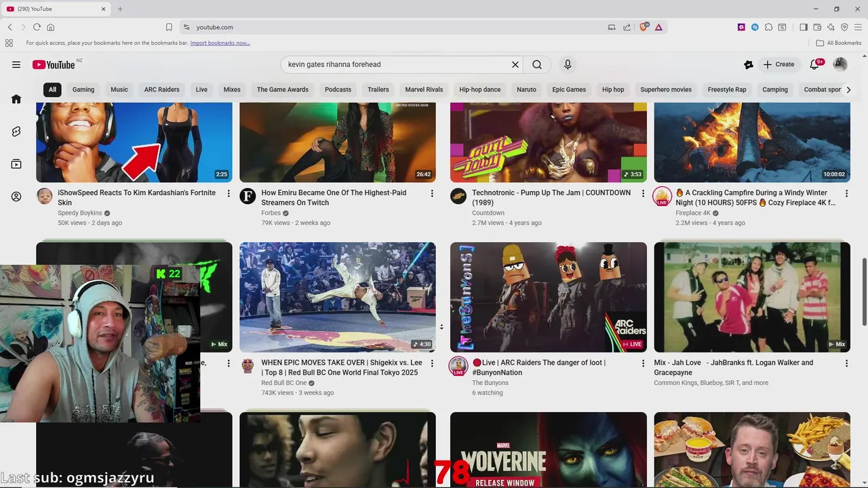Open Shorts in the sidebar
Image resolution: width=868 pixels, height=488 pixels.
point(16,131)
